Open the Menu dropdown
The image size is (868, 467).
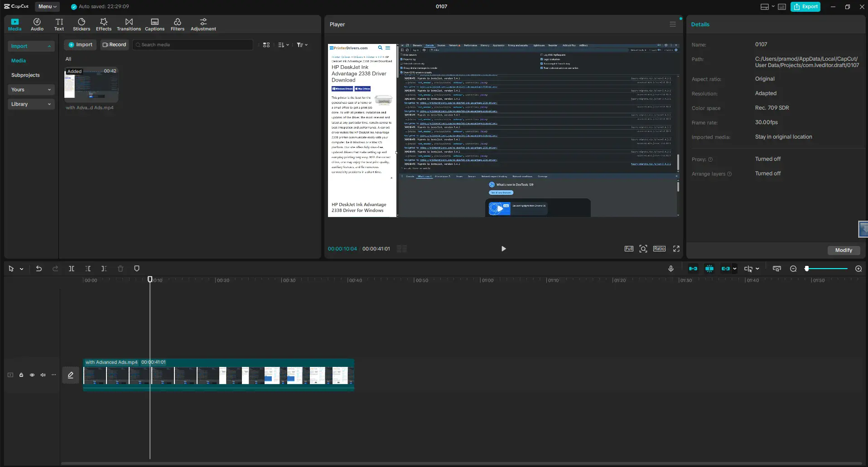pos(48,6)
